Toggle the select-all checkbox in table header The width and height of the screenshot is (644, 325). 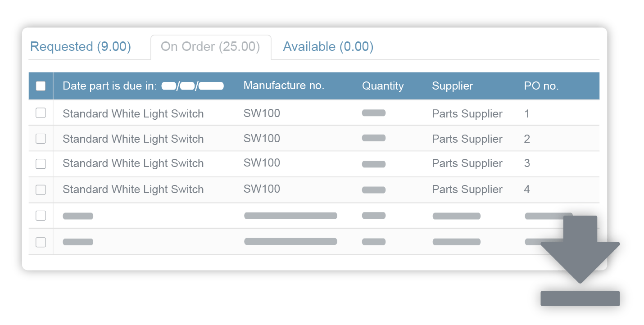(x=41, y=86)
